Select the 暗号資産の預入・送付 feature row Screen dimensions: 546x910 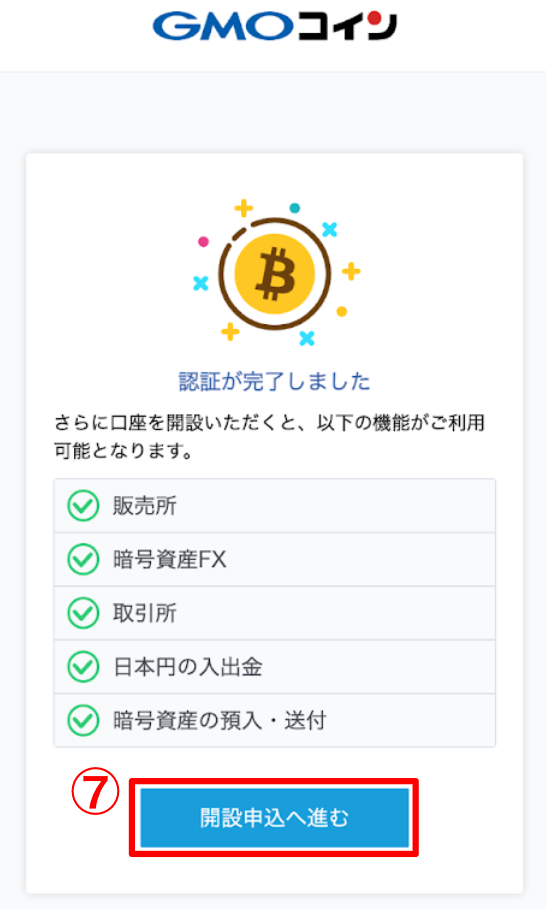(274, 720)
